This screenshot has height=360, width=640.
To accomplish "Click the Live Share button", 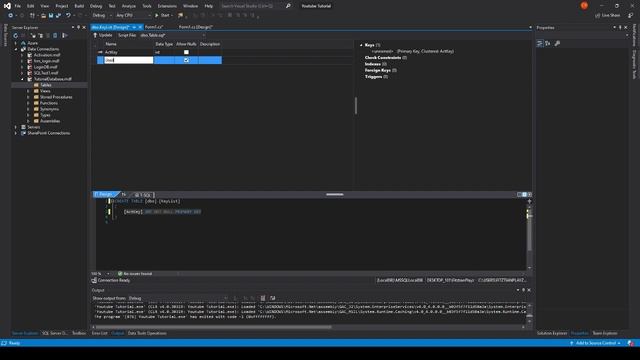I will pyautogui.click(x=607, y=15).
